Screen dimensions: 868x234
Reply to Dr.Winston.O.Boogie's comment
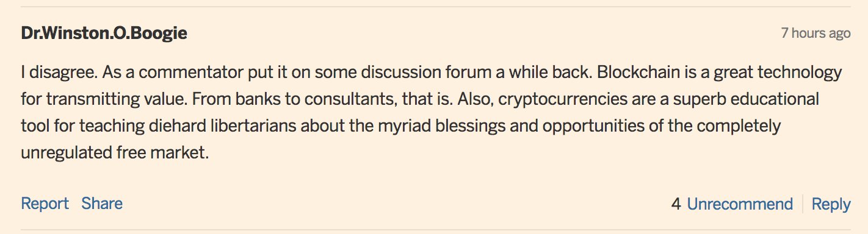(831, 204)
